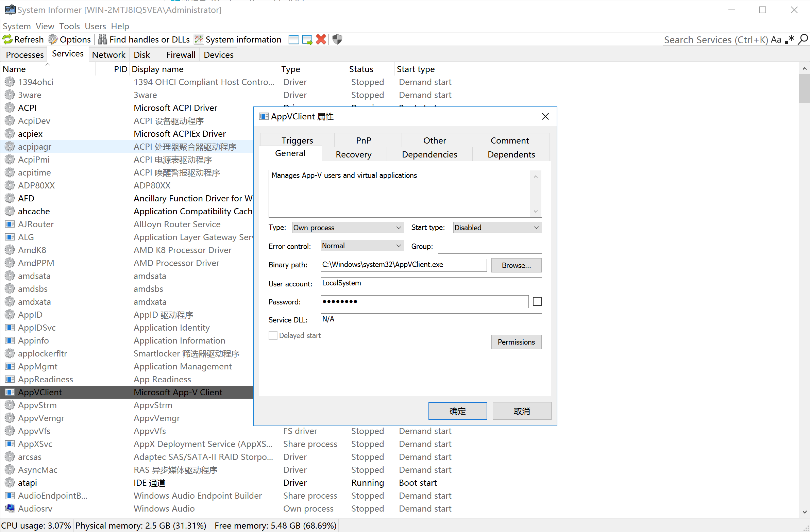The height and width of the screenshot is (532, 810).
Task: Open the Error control dropdown
Action: pos(362,246)
